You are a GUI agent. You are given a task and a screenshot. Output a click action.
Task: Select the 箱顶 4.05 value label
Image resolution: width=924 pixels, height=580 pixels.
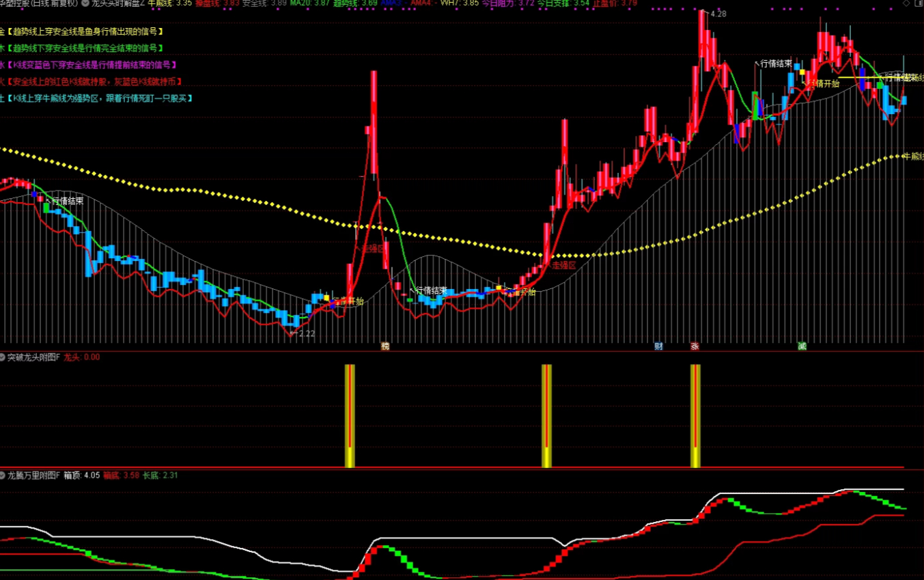coord(82,475)
